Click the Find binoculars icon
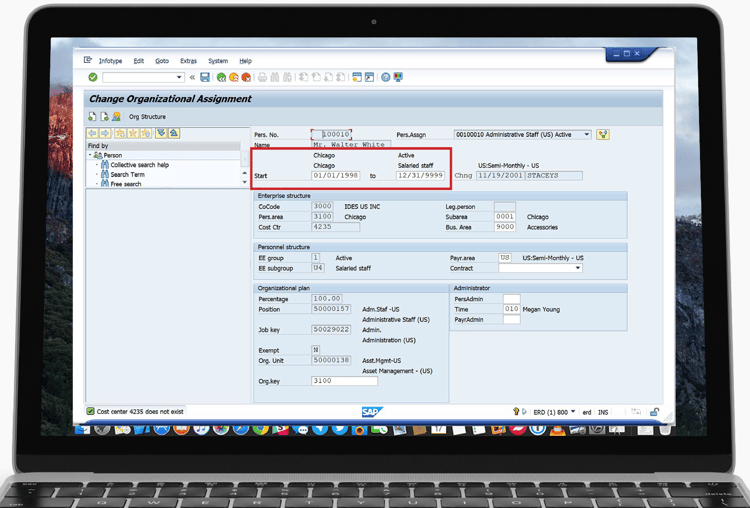 [x=275, y=77]
